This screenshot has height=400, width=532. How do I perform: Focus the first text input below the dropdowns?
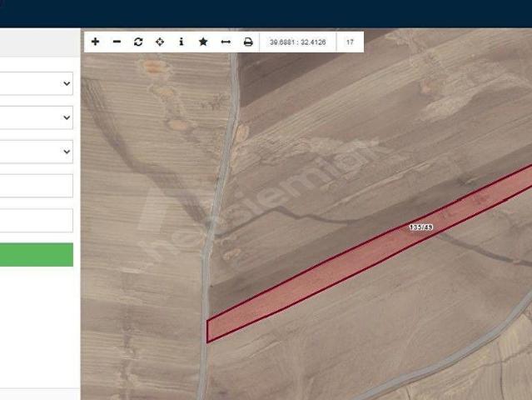coord(37,186)
